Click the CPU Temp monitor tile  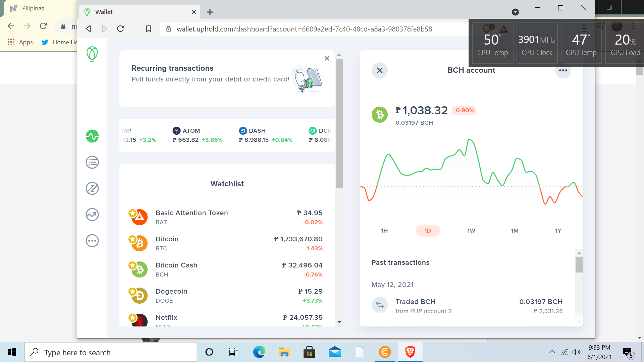coord(493,43)
